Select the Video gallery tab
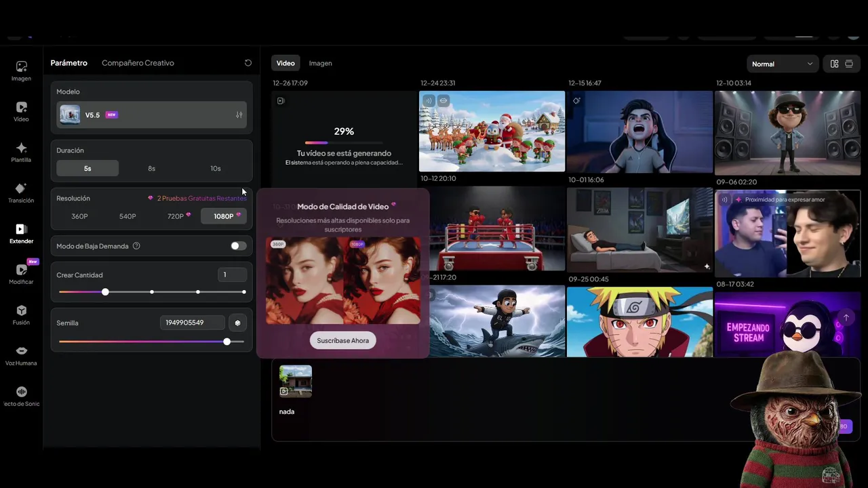This screenshot has height=488, width=868. pyautogui.click(x=285, y=63)
